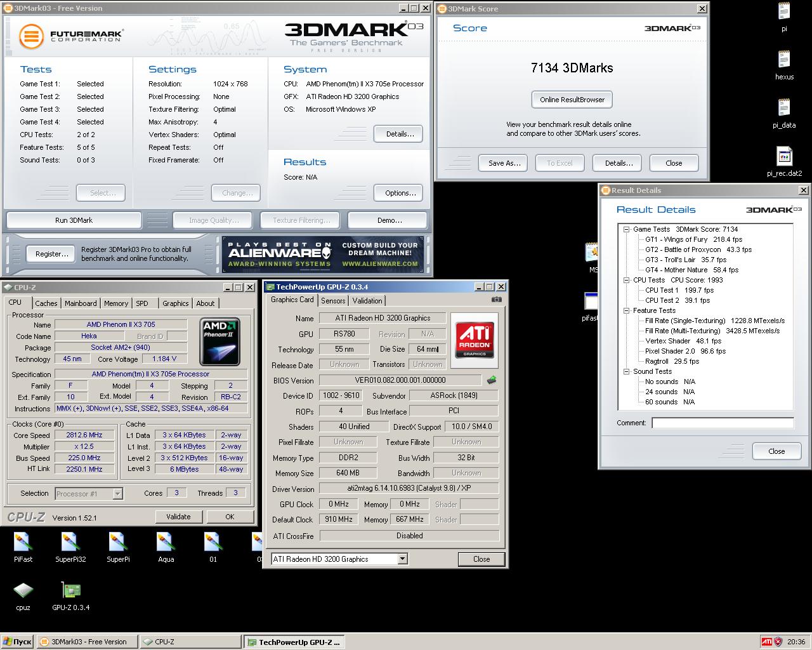Click Close in the GPU-Z window

[481, 559]
